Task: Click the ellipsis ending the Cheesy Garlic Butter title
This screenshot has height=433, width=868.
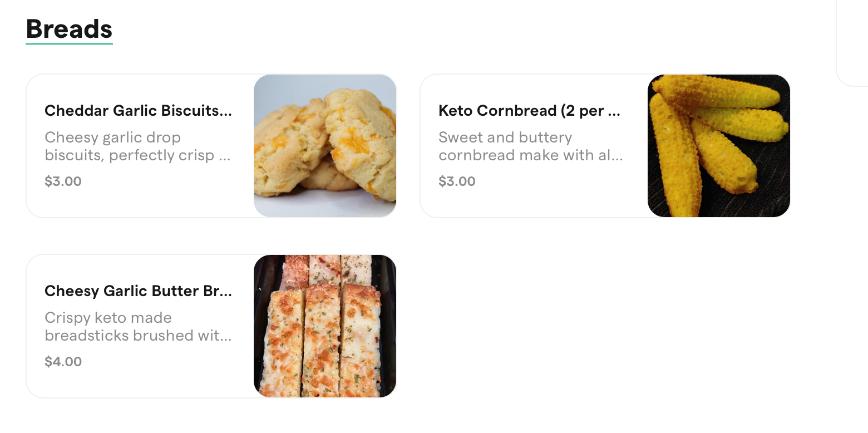Action: point(226,293)
